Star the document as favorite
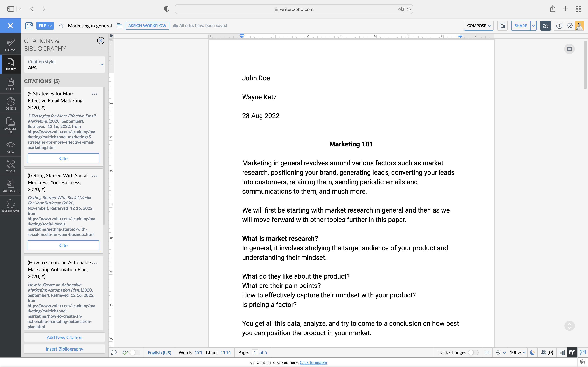This screenshot has width=588, height=367. 61,26
